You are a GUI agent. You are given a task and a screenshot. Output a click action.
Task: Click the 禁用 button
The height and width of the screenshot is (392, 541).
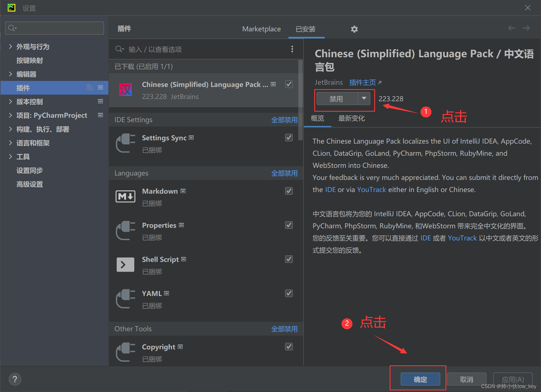[337, 98]
